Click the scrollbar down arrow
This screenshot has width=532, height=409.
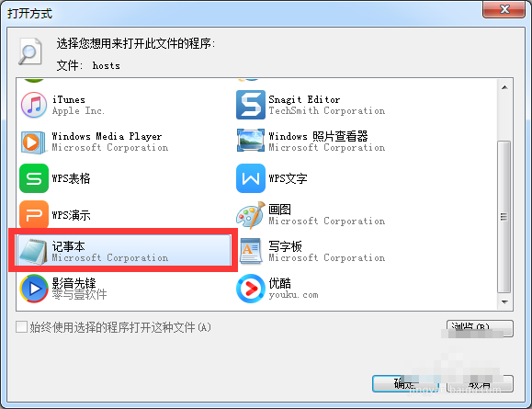pos(504,301)
